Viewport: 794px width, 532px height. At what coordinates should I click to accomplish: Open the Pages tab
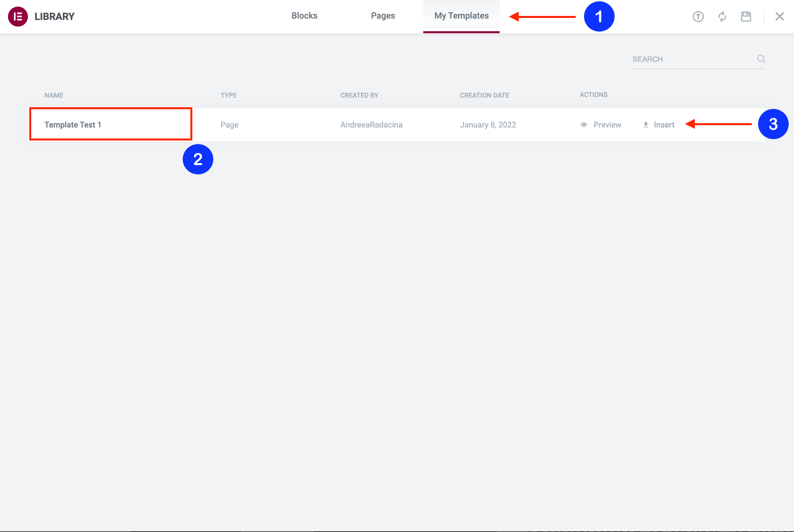[383, 16]
